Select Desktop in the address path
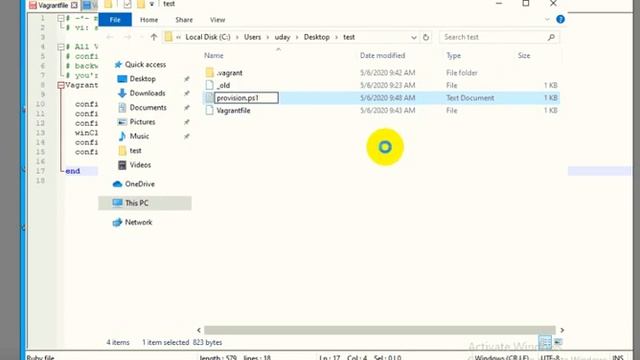The height and width of the screenshot is (360, 640). 316,37
